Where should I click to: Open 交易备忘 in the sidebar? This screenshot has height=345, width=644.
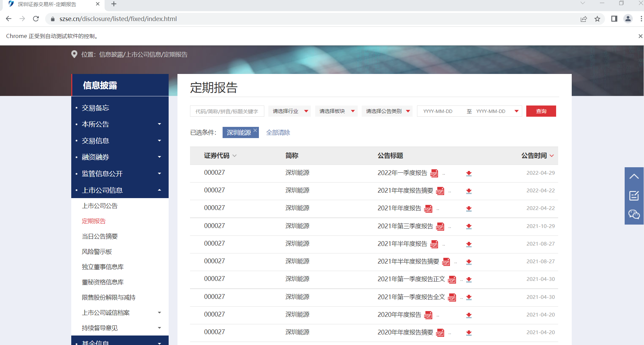95,108
